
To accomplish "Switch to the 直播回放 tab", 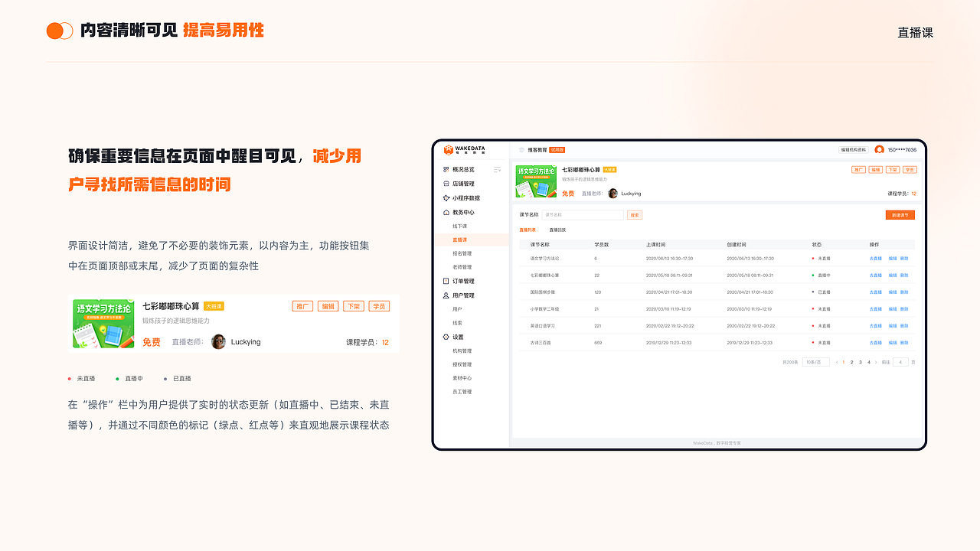I will 557,230.
